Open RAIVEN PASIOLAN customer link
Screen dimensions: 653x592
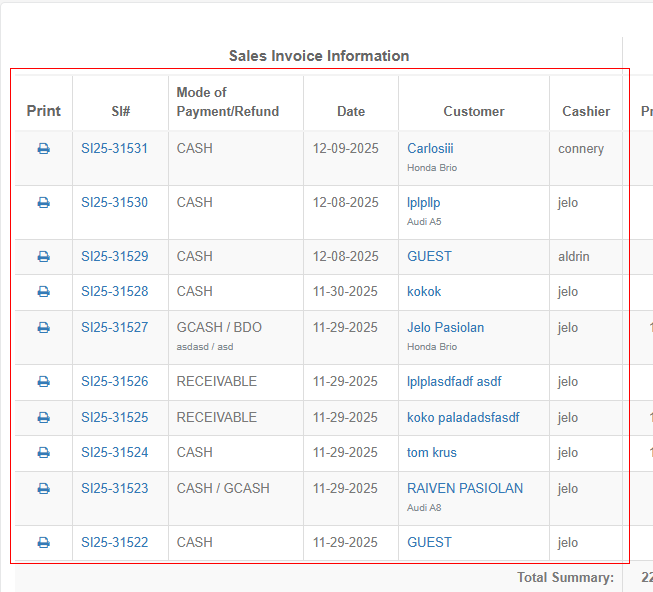pos(464,489)
